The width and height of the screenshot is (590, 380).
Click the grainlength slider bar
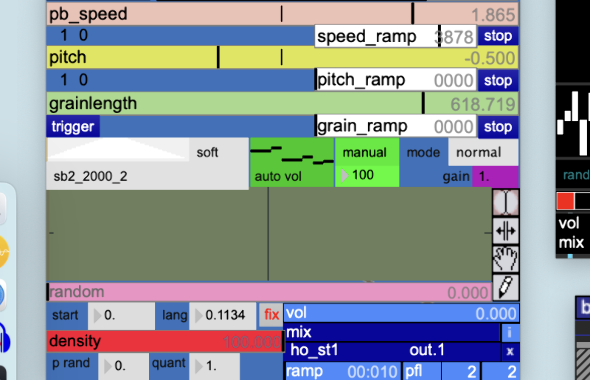coord(283,104)
